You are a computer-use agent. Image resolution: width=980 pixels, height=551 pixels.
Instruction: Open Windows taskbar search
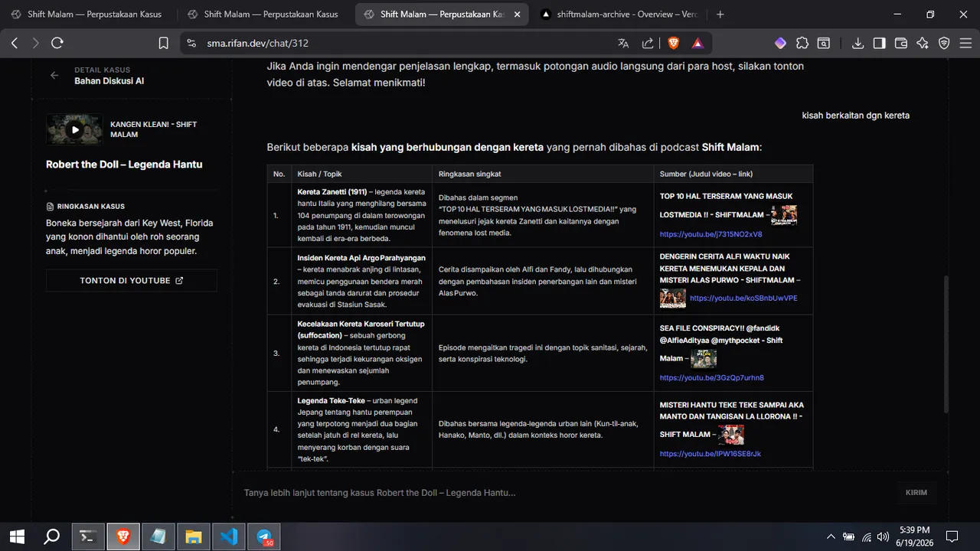point(51,536)
